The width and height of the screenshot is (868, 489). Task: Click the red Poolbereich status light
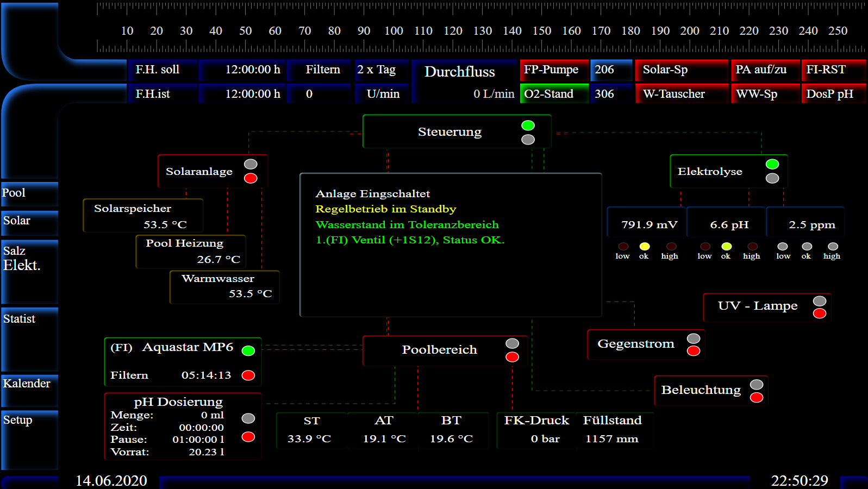512,357
